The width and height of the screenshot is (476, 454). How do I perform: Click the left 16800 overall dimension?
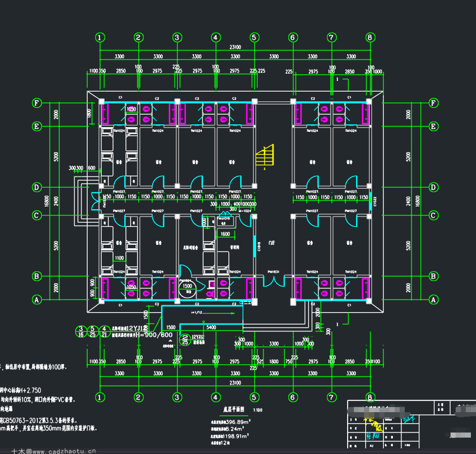(x=47, y=201)
